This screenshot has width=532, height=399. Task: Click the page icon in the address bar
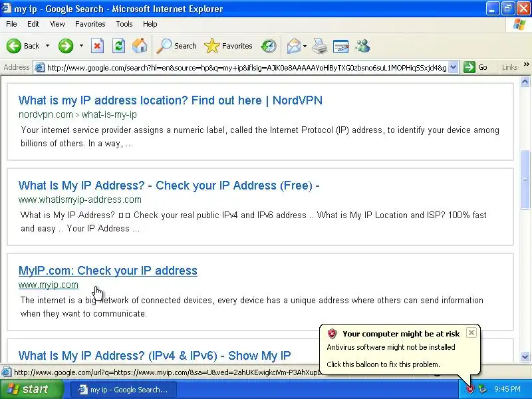tap(40, 68)
